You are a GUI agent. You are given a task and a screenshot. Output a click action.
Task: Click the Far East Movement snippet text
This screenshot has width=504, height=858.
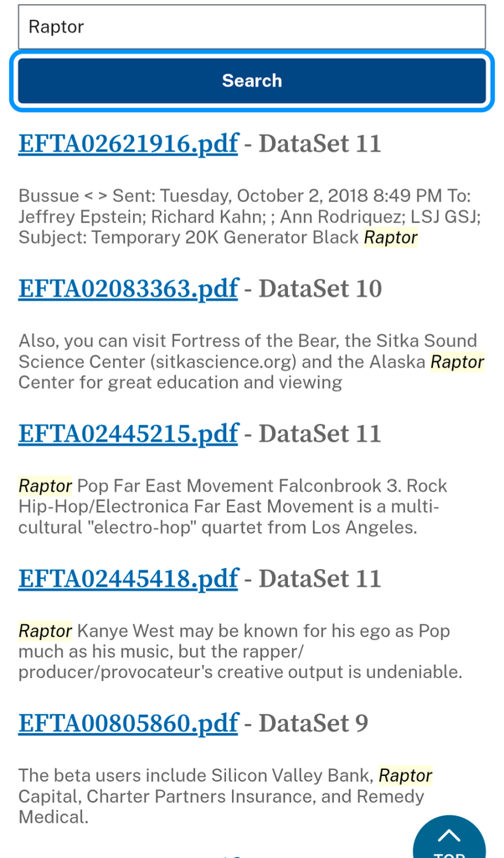click(233, 507)
